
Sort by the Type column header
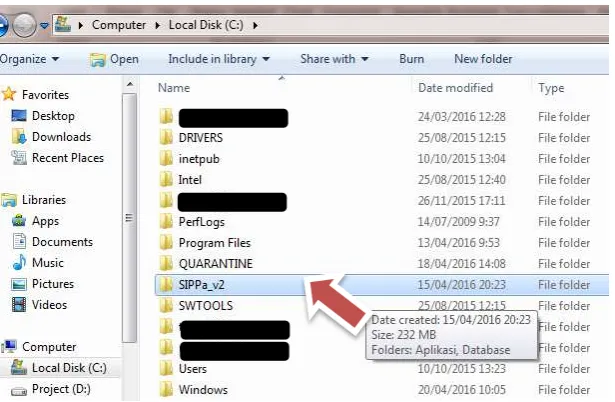pyautogui.click(x=551, y=88)
